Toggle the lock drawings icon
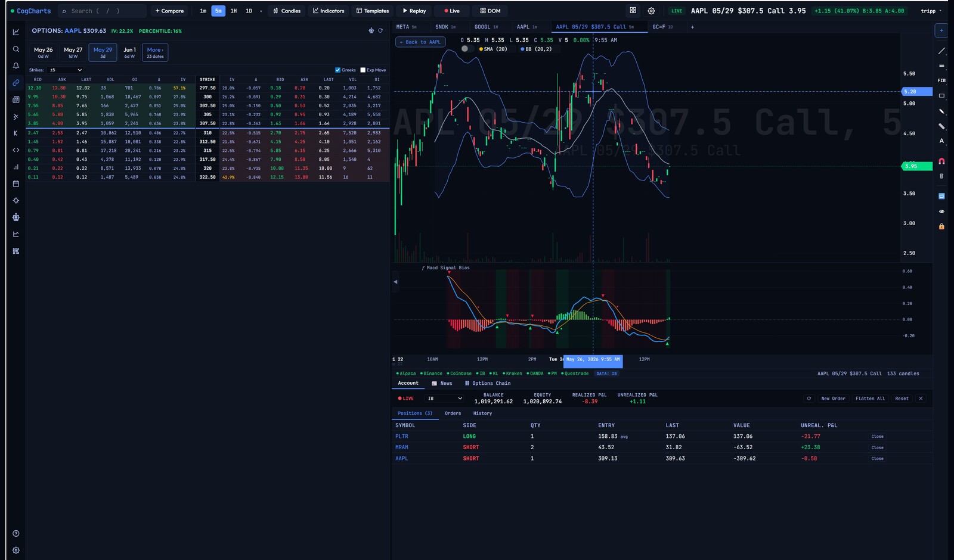The height and width of the screenshot is (560, 954). [941, 226]
